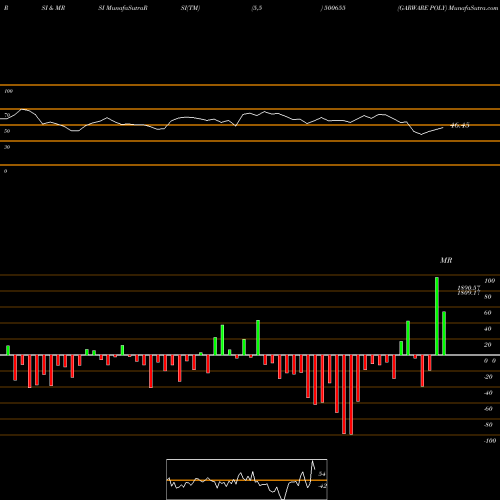500x500 pixels.
Task: Click the MR axis label -60
Action: point(488,409)
